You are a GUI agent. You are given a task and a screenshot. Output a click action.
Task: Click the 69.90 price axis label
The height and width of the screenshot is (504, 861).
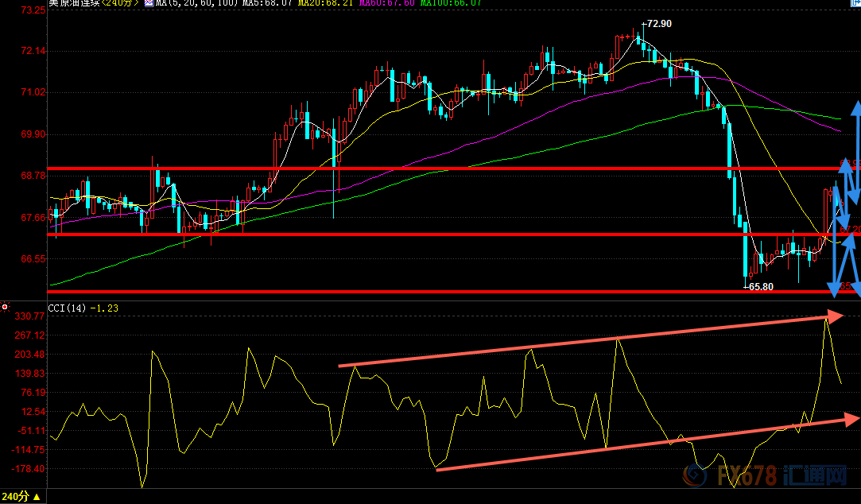point(33,134)
